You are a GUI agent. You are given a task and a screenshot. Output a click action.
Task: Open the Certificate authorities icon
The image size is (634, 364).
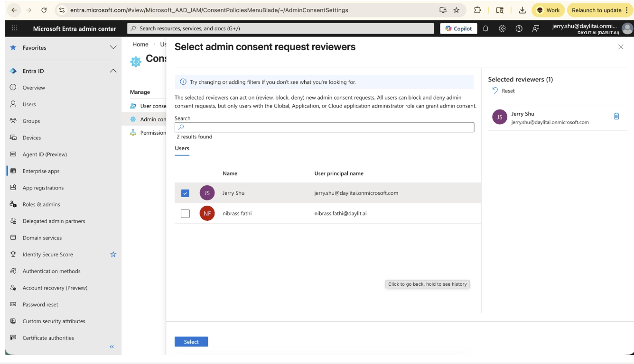coord(13,338)
